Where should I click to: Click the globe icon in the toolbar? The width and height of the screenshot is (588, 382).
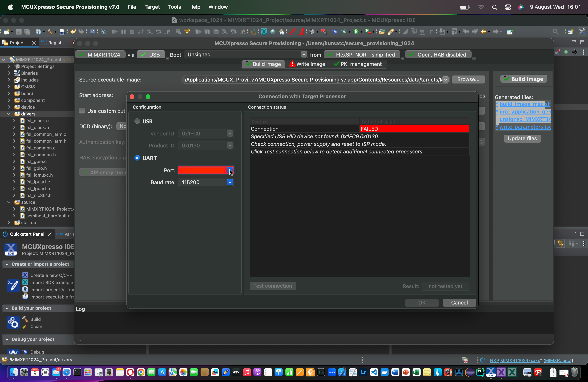(273, 32)
